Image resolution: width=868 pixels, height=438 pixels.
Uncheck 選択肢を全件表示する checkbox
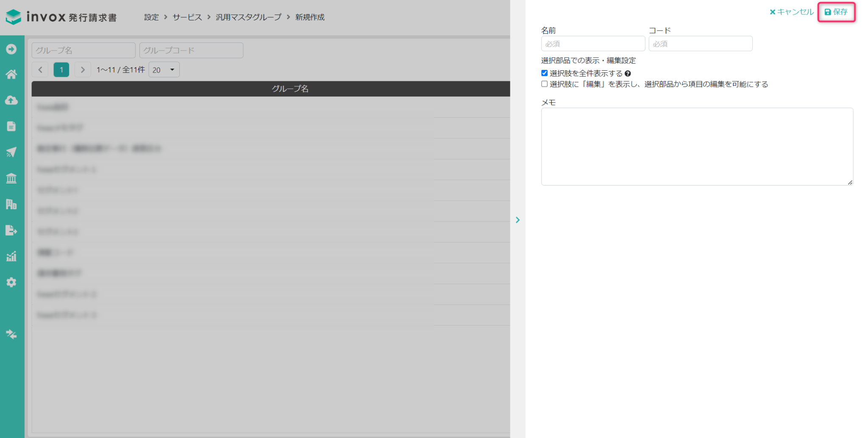545,73
